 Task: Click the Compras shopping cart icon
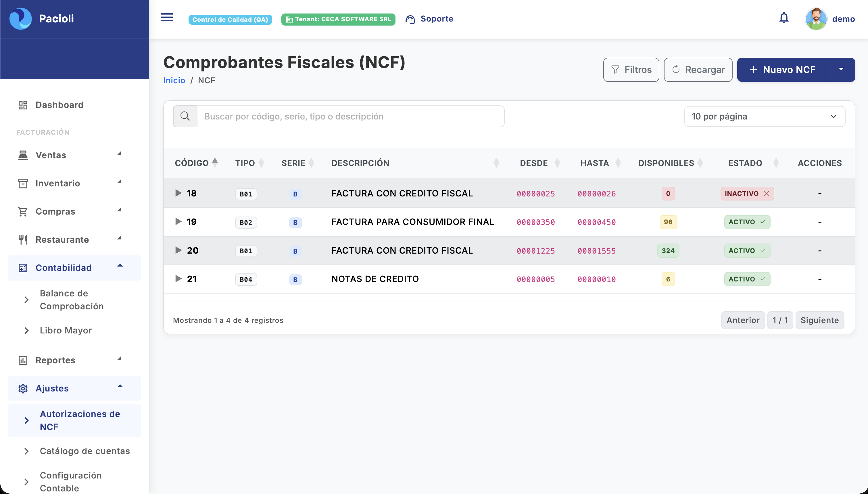[x=23, y=211]
